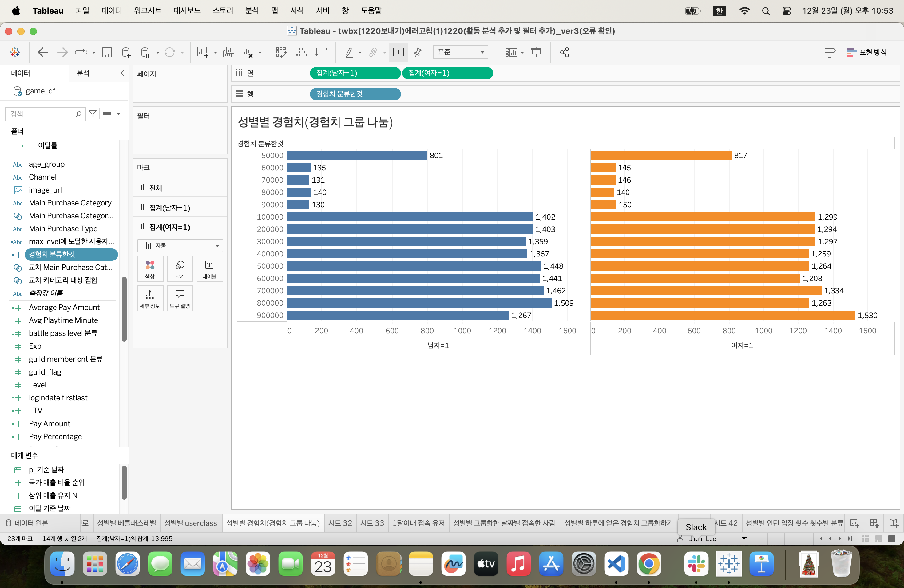
Task: Open the mark type dropdown showing 자동
Action: (x=180, y=246)
